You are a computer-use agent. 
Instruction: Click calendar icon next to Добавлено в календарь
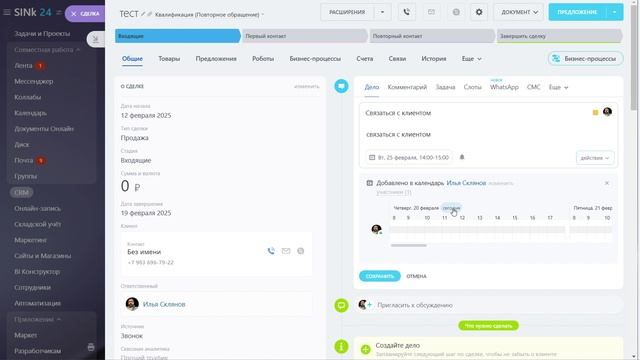click(369, 183)
